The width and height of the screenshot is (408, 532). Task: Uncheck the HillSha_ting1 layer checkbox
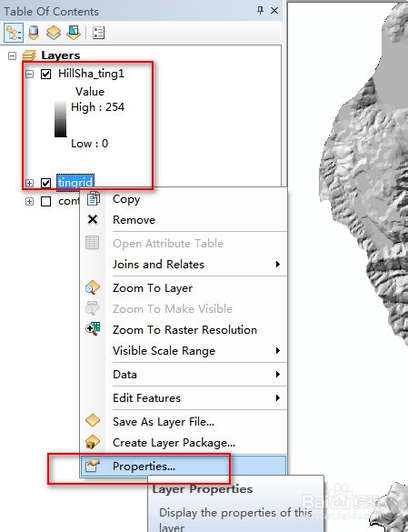pos(45,74)
